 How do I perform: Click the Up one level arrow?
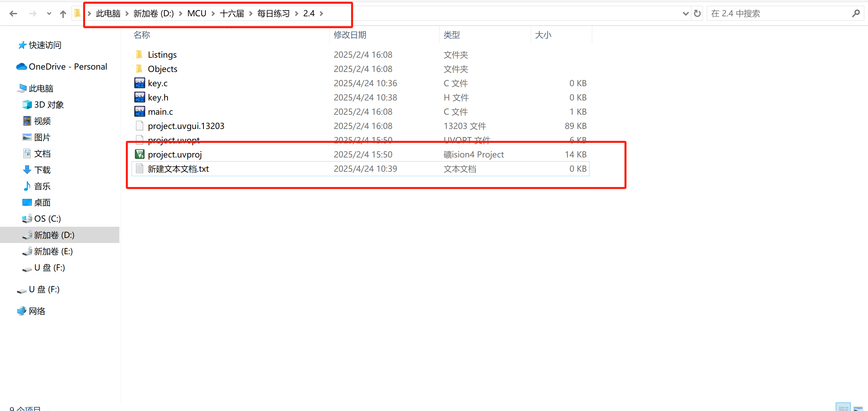(63, 14)
